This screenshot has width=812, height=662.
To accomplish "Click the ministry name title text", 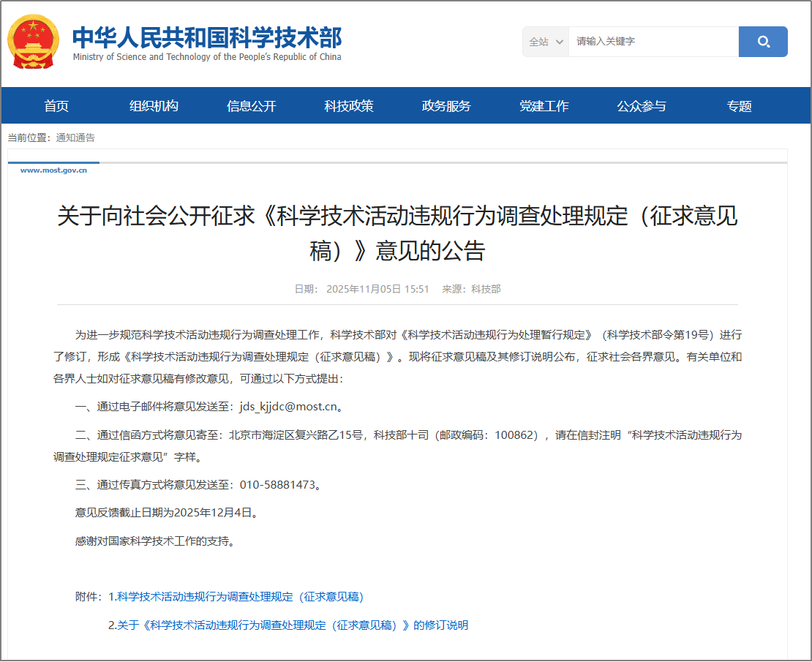I will pos(206,38).
